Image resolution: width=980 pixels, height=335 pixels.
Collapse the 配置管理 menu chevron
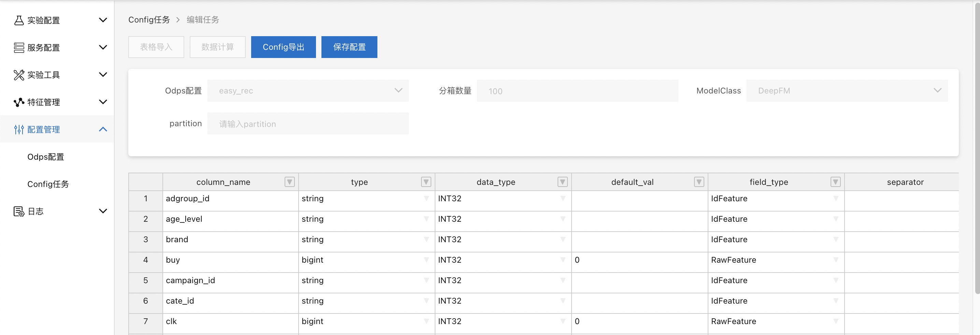[x=103, y=129]
